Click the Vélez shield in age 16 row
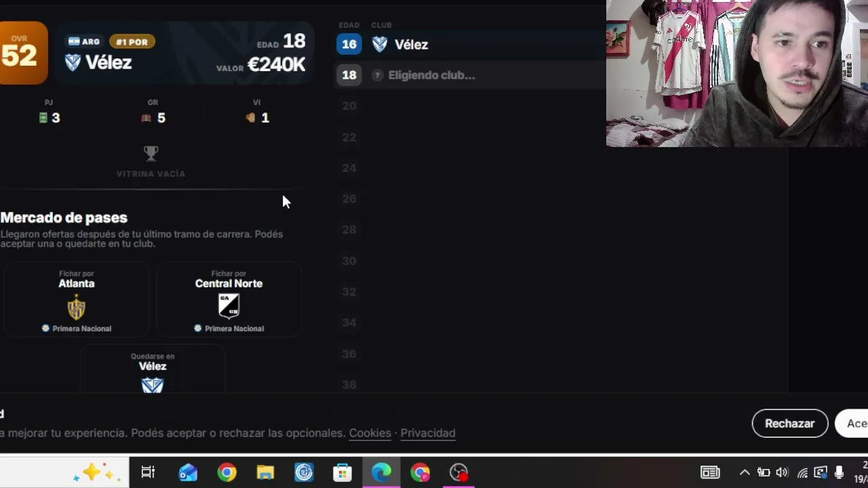Image resolution: width=868 pixels, height=488 pixels. tap(380, 45)
